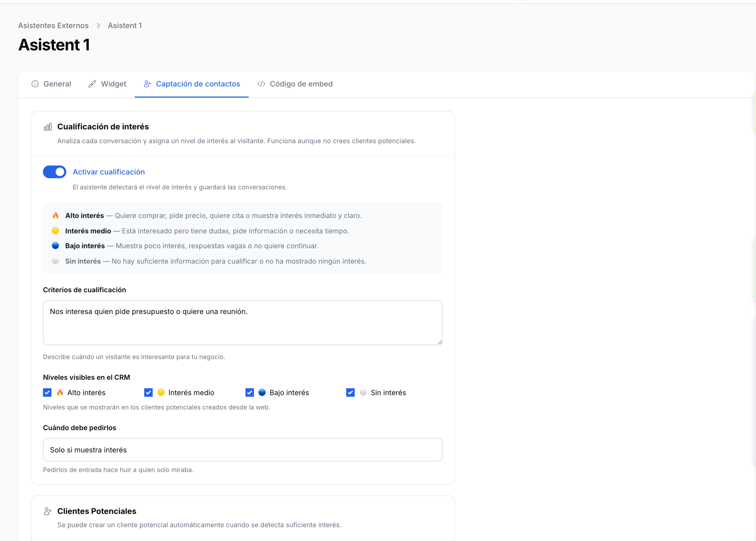Image resolution: width=756 pixels, height=541 pixels.
Task: Uncheck the Alto interés checkbox
Action: click(x=47, y=392)
